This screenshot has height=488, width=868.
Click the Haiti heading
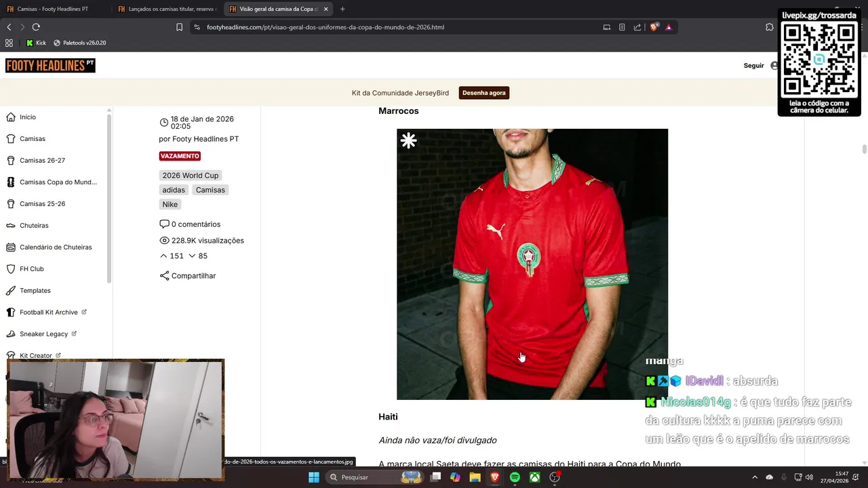(388, 417)
